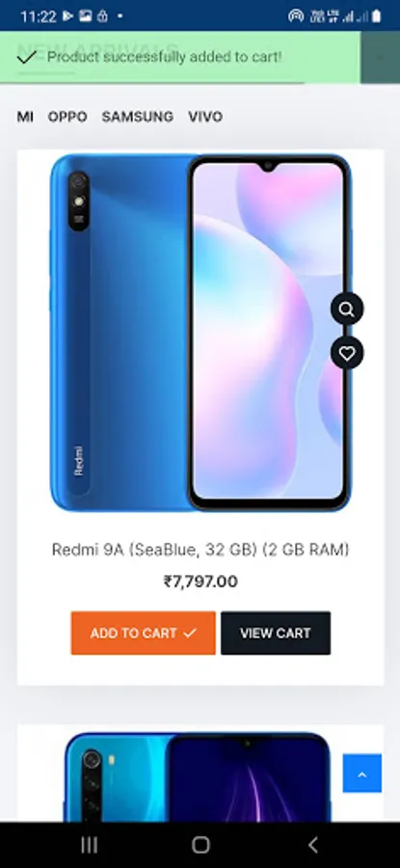400x868 pixels.
Task: Click the orange ADD TO CART button
Action: tap(144, 633)
